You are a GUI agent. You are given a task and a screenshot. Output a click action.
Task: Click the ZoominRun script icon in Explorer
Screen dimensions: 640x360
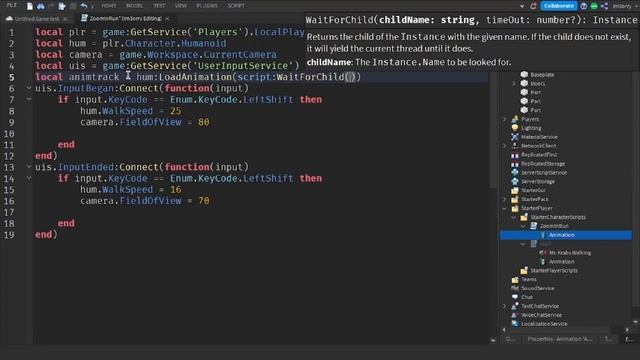[x=533, y=226]
